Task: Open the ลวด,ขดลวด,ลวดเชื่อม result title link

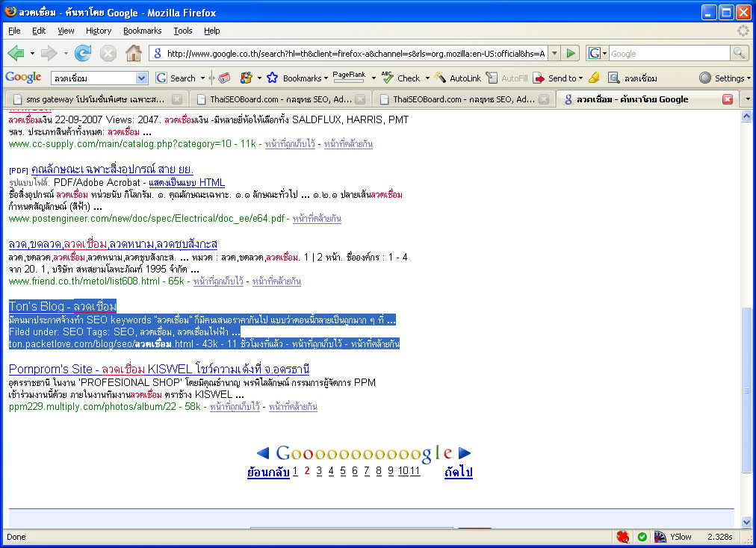Action: [114, 244]
